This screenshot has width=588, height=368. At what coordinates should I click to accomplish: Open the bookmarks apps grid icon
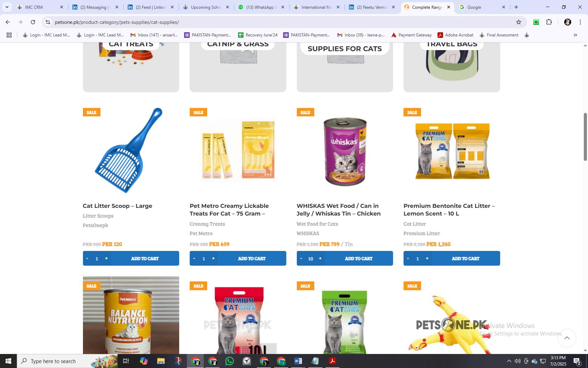click(x=9, y=35)
